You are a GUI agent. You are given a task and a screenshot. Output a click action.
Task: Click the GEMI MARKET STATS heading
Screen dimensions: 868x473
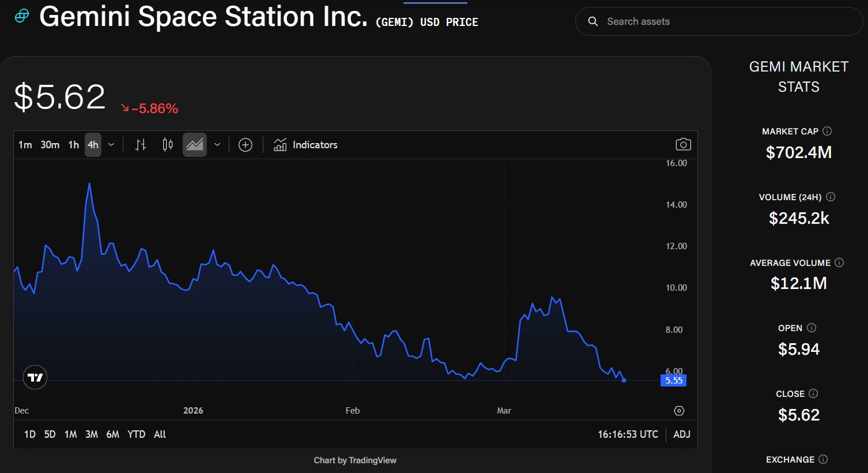point(799,77)
